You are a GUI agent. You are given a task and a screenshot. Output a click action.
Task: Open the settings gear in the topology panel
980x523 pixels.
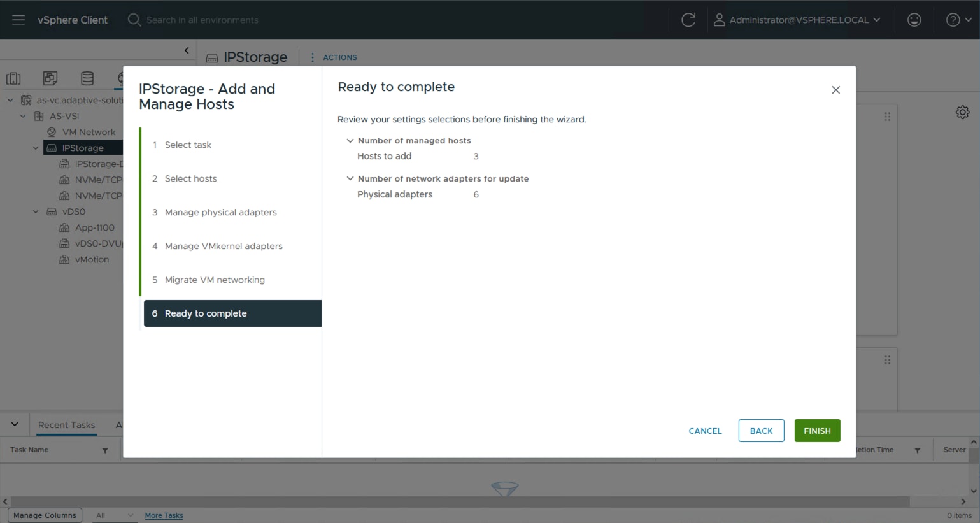pyautogui.click(x=962, y=112)
